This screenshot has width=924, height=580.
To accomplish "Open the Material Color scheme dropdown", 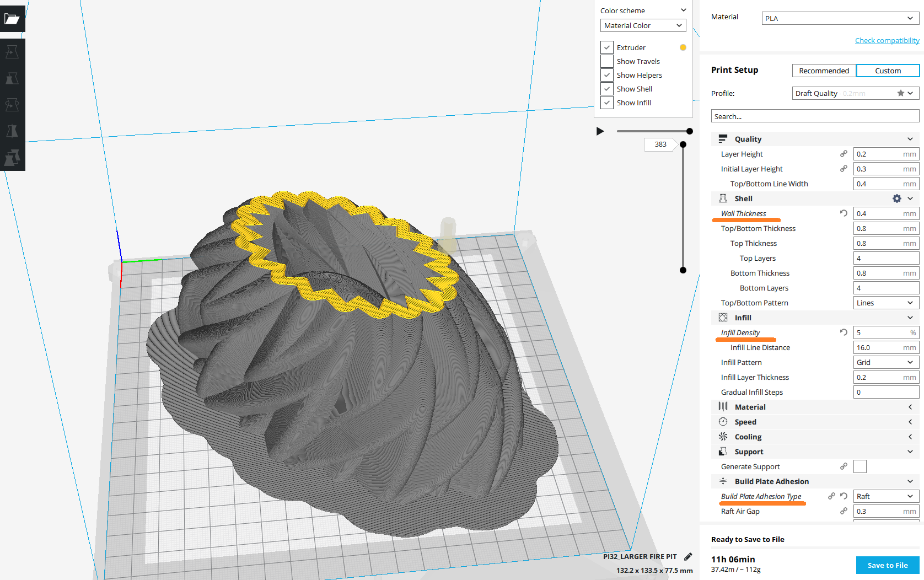I will 643,25.
